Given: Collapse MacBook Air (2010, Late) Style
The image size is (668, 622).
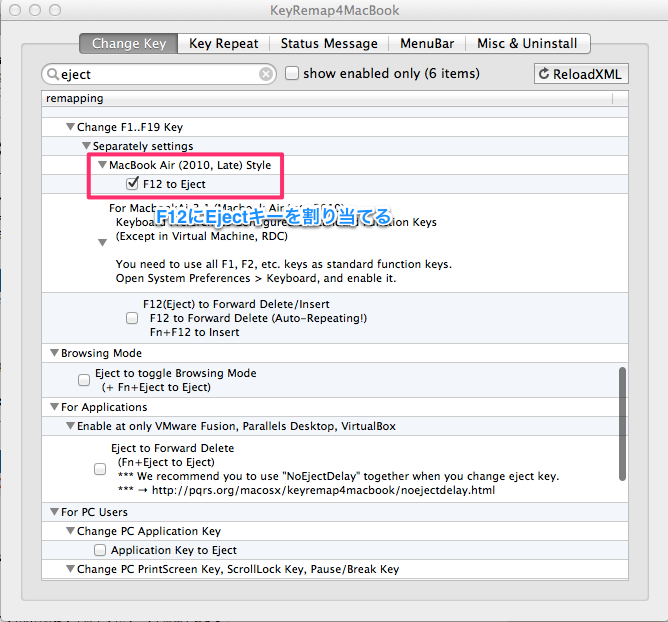Looking at the screenshot, I should coord(102,165).
